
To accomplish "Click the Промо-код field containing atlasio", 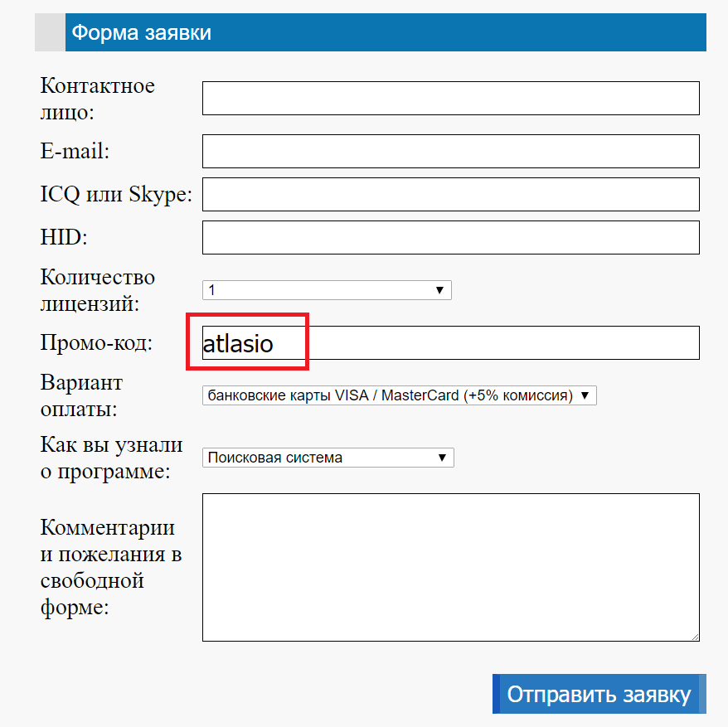I will point(450,343).
